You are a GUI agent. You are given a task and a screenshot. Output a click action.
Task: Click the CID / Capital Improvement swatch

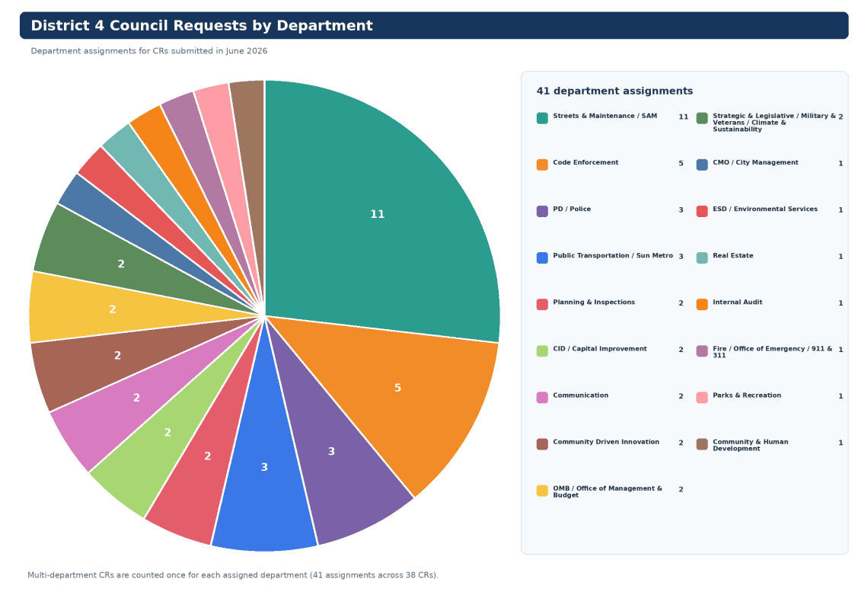pyautogui.click(x=542, y=350)
